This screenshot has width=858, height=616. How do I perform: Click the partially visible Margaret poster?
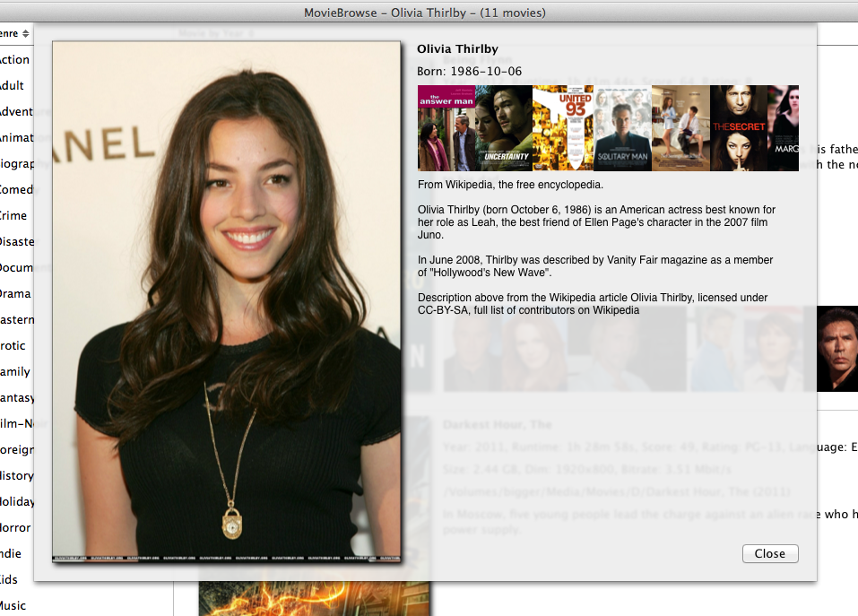tap(783, 128)
